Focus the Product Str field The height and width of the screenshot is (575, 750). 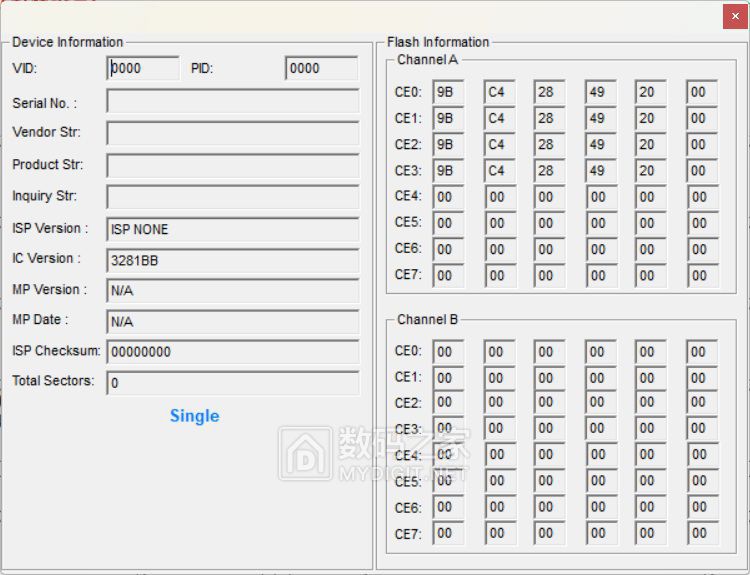point(232,165)
